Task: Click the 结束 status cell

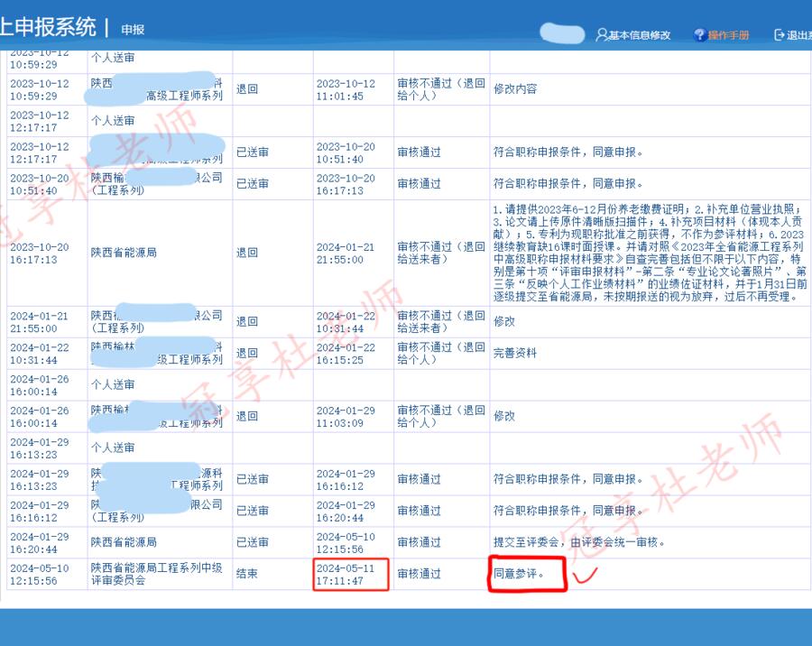Action: point(247,574)
